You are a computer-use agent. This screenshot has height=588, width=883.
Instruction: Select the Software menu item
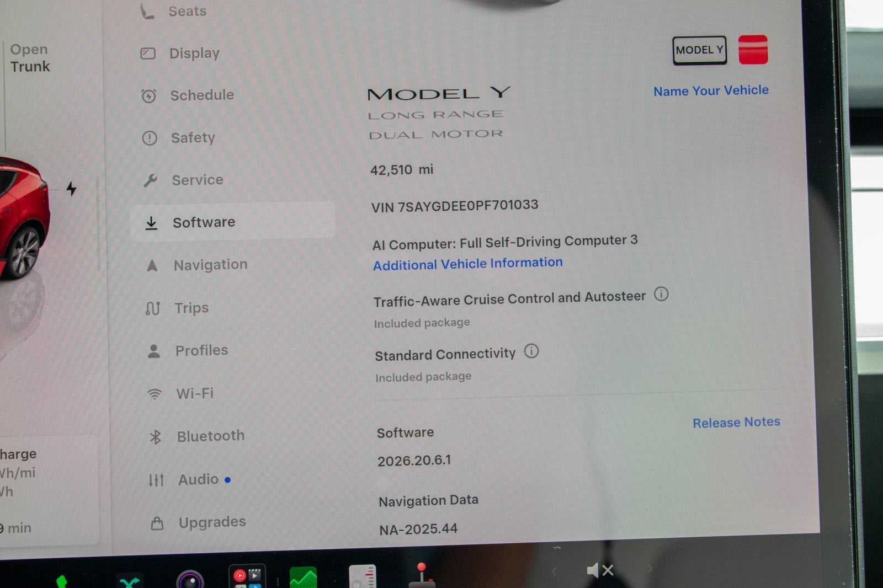pos(232,221)
